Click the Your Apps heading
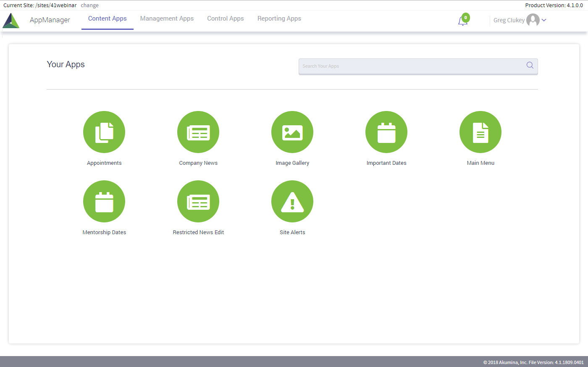This screenshot has width=588, height=367. pos(66,64)
